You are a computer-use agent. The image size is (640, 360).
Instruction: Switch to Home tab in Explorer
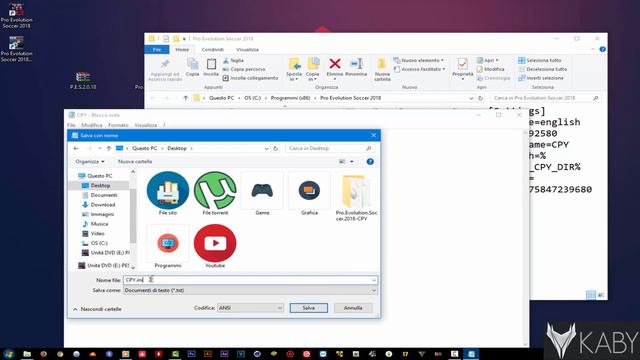tap(182, 49)
